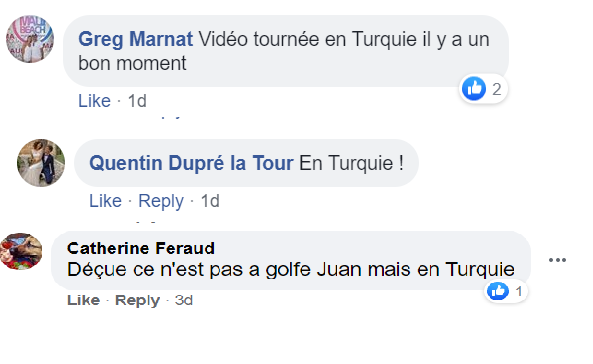
Task: Open the 1d timestamp on Quentin's comment
Action: click(x=210, y=201)
